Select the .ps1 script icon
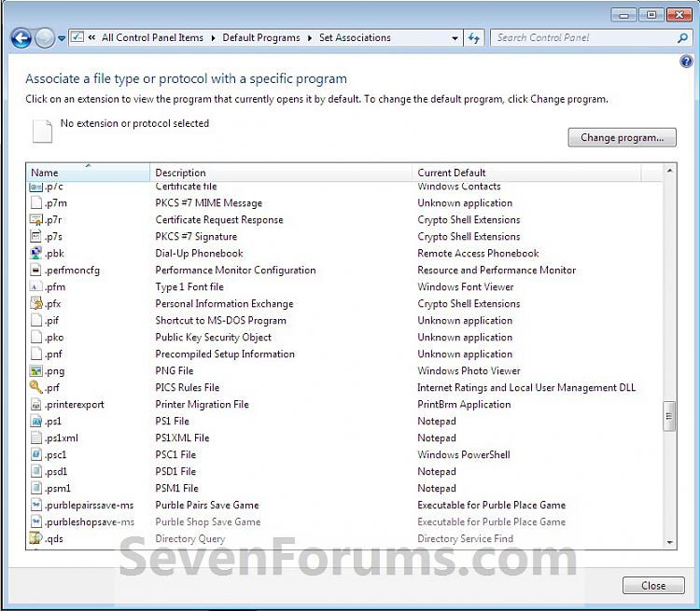This screenshot has width=700, height=611. [36, 421]
